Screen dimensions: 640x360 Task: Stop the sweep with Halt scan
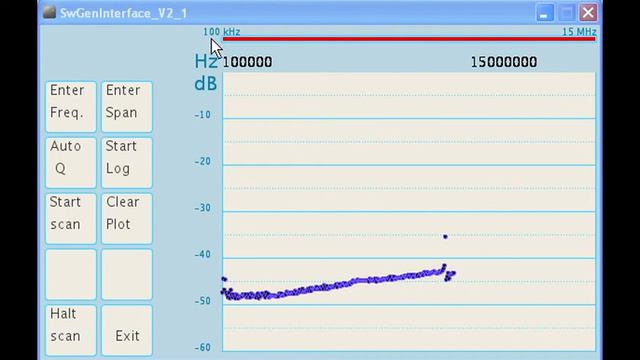point(71,330)
